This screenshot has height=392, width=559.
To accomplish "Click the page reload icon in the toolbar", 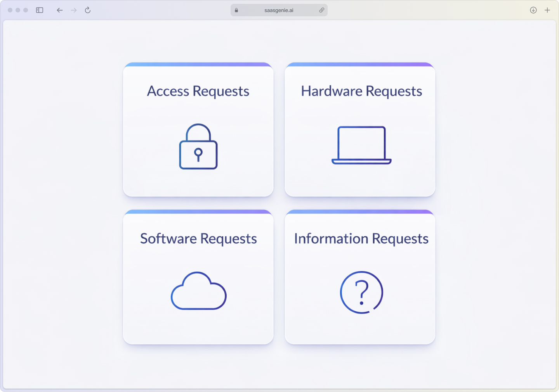I will click(x=87, y=10).
